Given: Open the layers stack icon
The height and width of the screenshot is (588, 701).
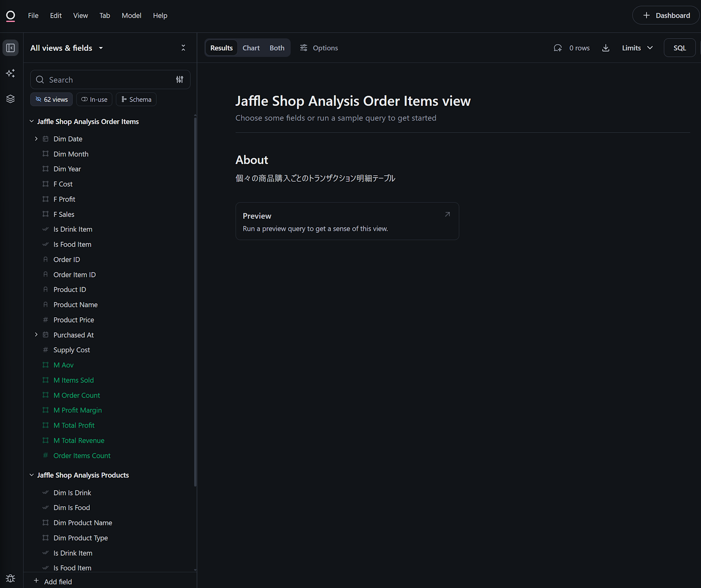Looking at the screenshot, I should pos(11,99).
